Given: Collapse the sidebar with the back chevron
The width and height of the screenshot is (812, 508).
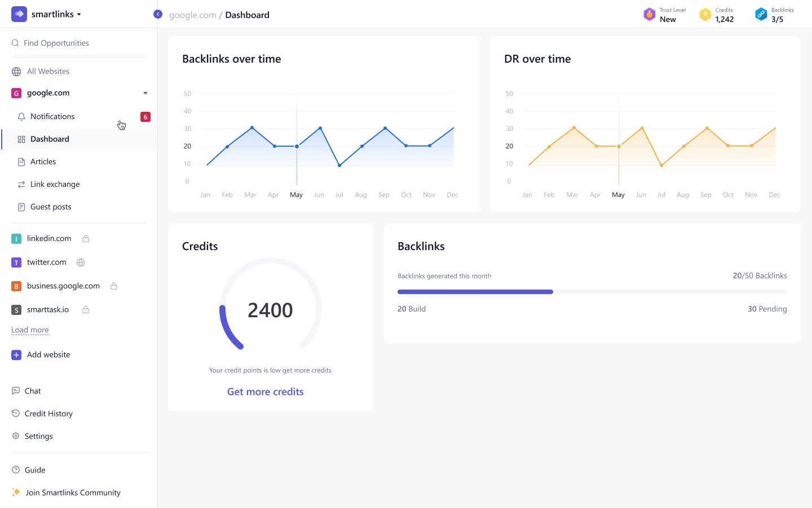Looking at the screenshot, I should pyautogui.click(x=158, y=14).
